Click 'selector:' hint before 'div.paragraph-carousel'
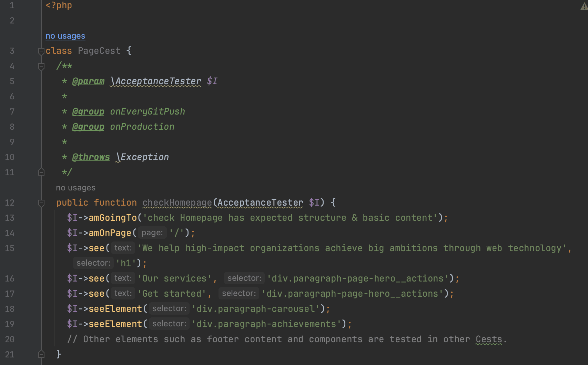Image resolution: width=588 pixels, height=365 pixels. click(x=169, y=309)
